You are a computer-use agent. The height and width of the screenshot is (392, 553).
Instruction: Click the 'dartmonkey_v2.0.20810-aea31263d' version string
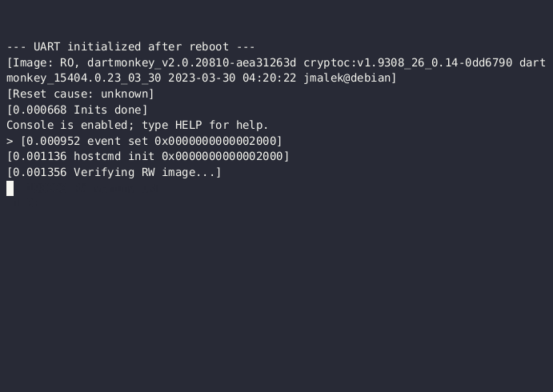click(x=191, y=62)
